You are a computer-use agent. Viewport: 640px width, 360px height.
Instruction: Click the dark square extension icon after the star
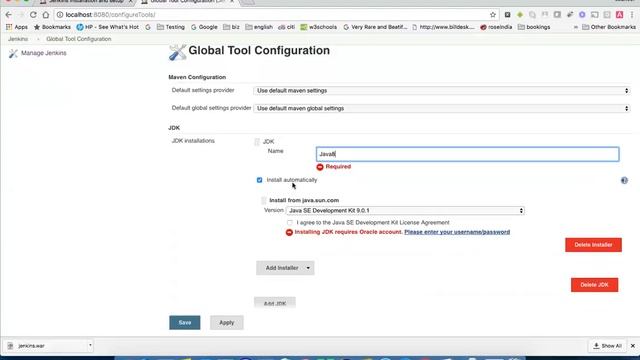(507, 15)
